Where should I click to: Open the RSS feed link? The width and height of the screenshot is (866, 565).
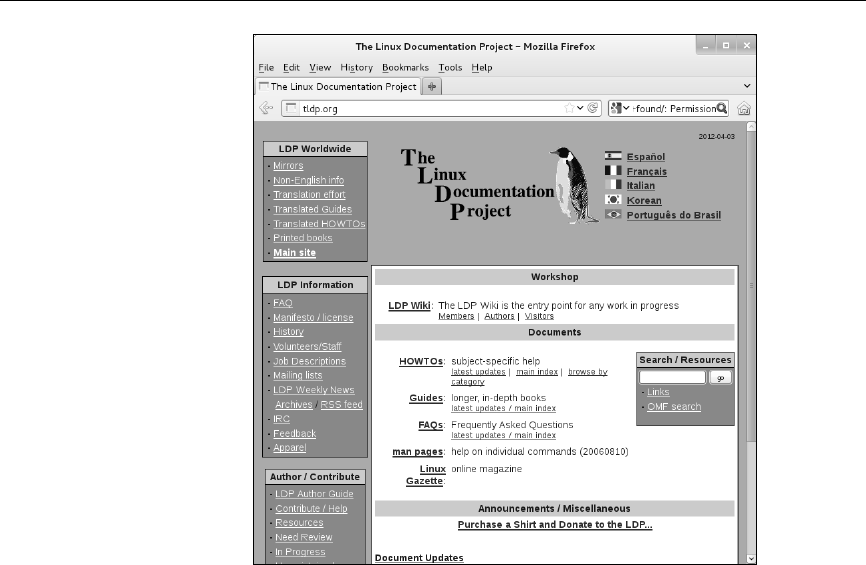point(341,404)
